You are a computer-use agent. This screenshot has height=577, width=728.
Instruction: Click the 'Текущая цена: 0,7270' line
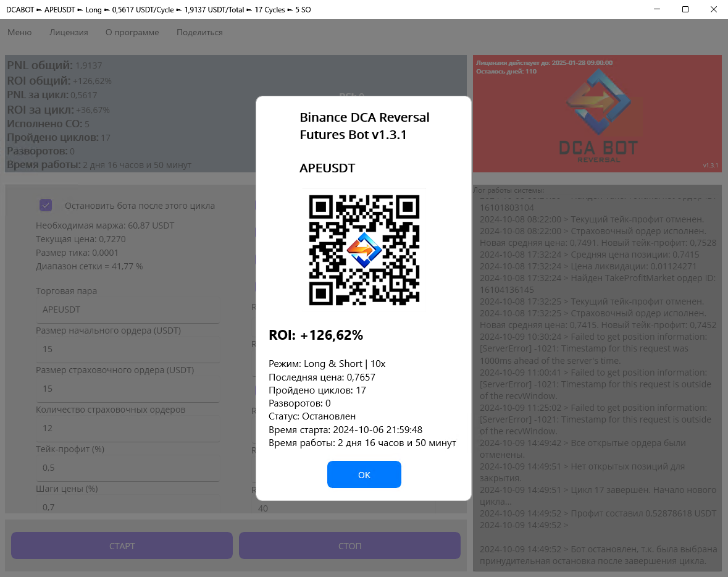coord(81,239)
